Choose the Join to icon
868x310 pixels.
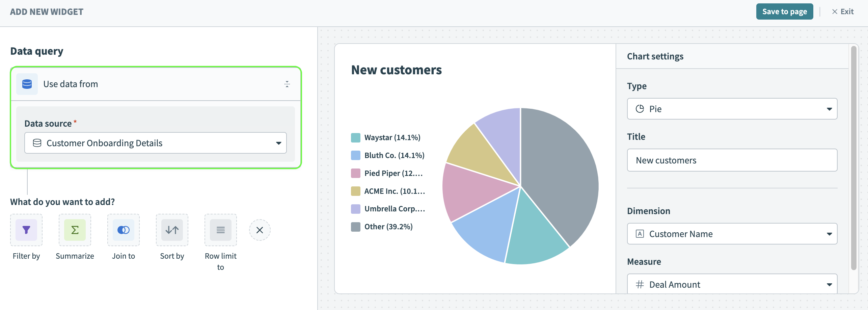click(124, 230)
